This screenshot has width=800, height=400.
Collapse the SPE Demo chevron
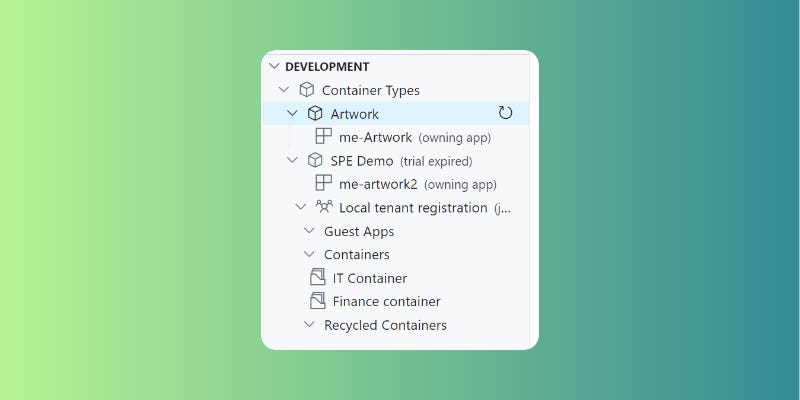(292, 161)
